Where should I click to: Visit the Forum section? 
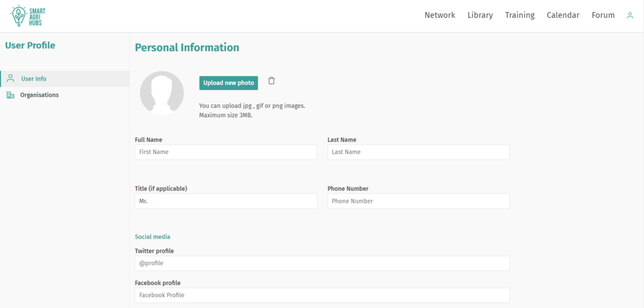click(x=603, y=15)
